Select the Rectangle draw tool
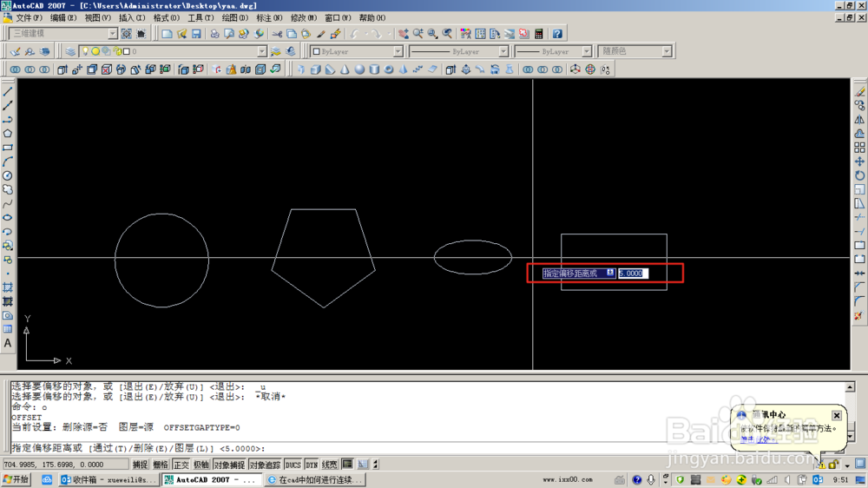 8,148
